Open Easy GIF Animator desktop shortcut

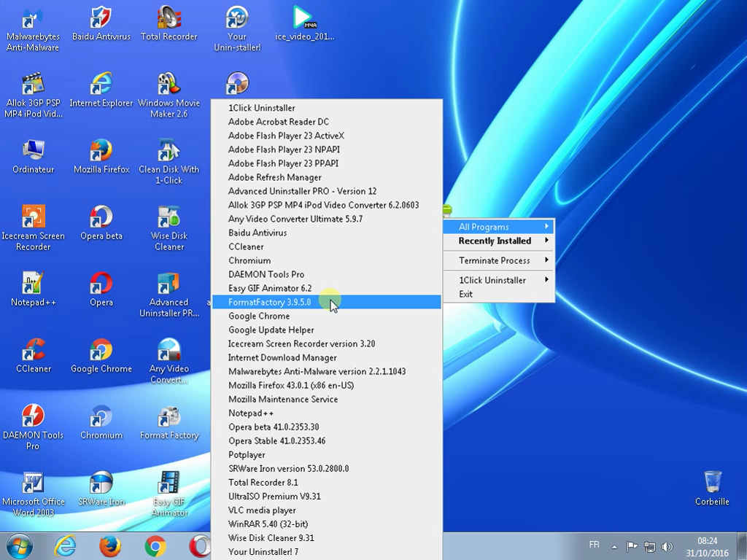point(169,494)
